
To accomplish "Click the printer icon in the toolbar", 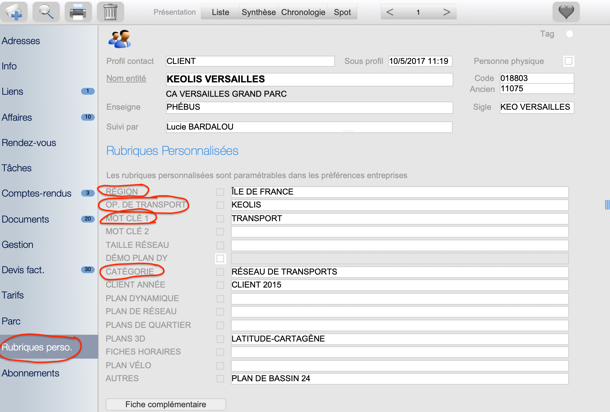I will coord(79,13).
